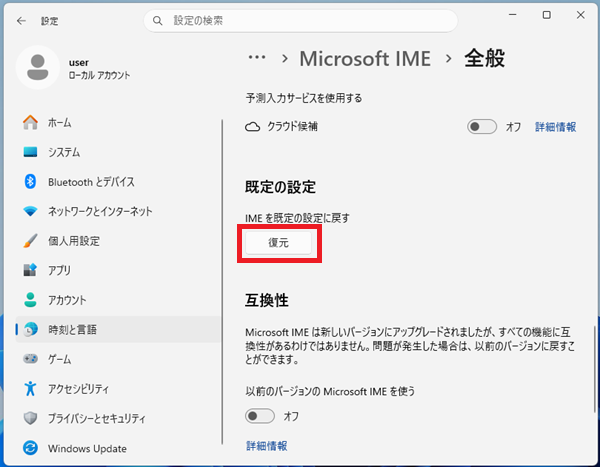Viewport: 600px width, 467px height.
Task: Click the 個人用設定 paintbrush icon
Action: click(30, 241)
